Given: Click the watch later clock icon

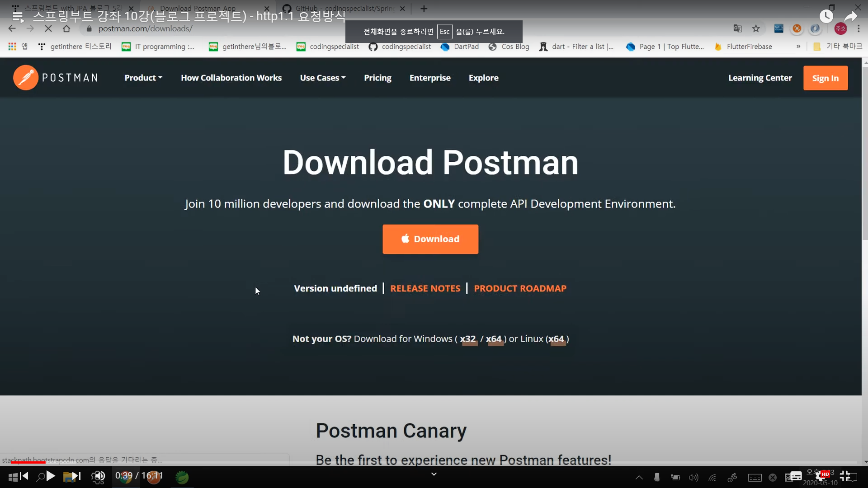Looking at the screenshot, I should 826,17.
